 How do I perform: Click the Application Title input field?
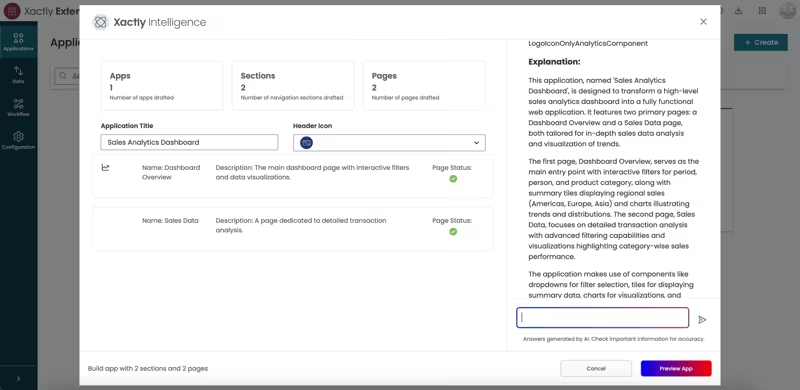pos(189,142)
